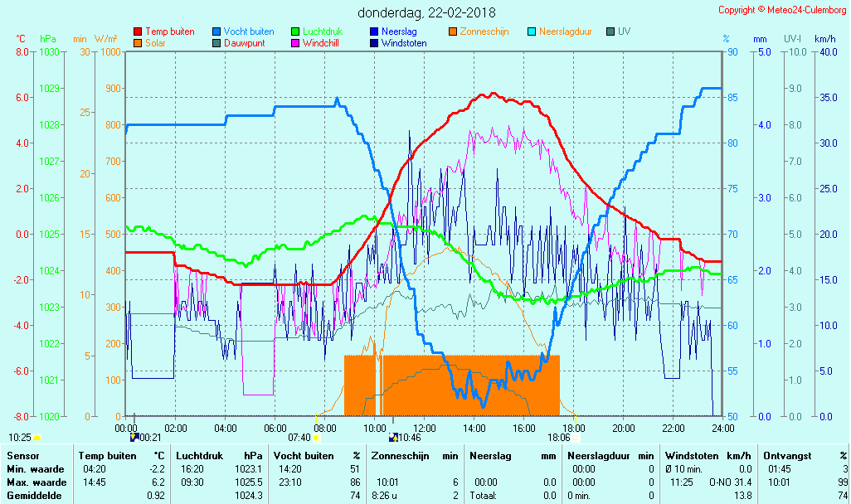
Task: Click the moon icon beside 10:46
Action: [393, 437]
